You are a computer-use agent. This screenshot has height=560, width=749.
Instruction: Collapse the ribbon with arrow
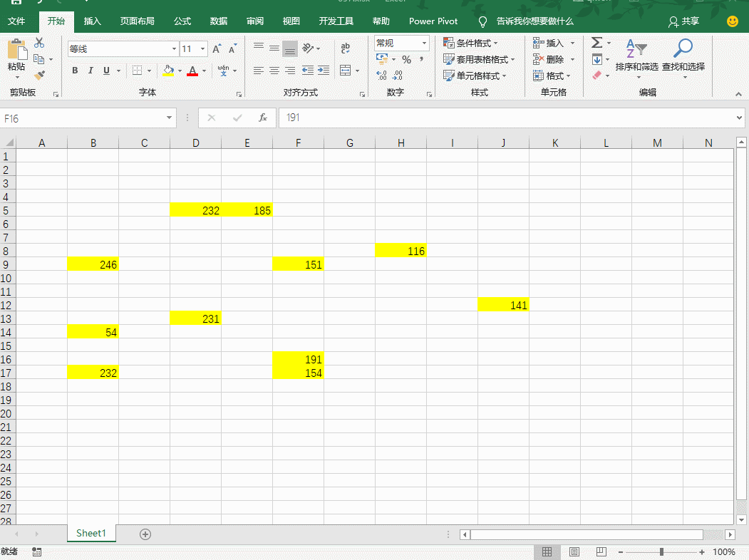(x=738, y=94)
